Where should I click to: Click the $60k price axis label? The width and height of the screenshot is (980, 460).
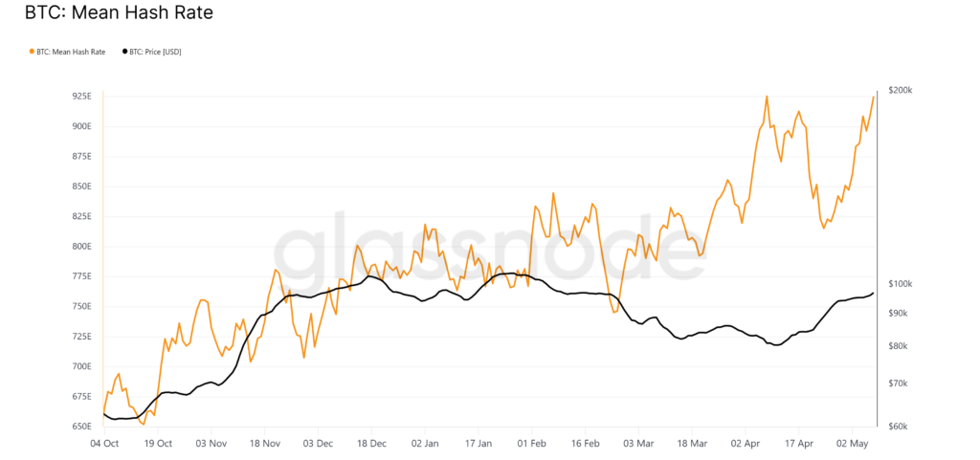tap(899, 427)
